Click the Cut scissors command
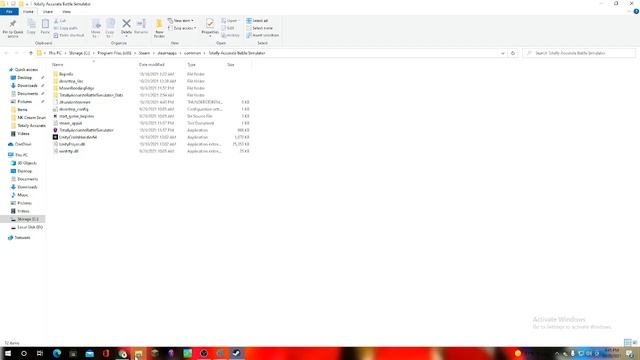 click(60, 20)
